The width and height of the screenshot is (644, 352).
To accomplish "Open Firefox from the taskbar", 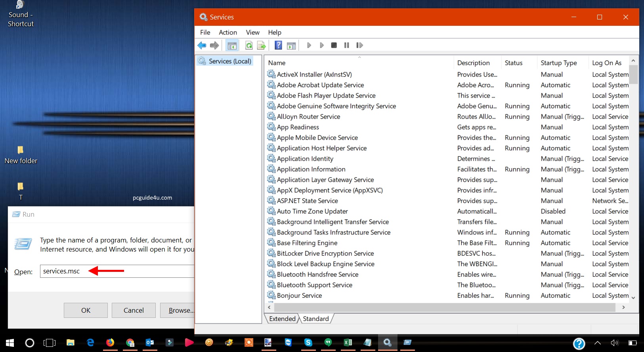I will click(x=110, y=342).
